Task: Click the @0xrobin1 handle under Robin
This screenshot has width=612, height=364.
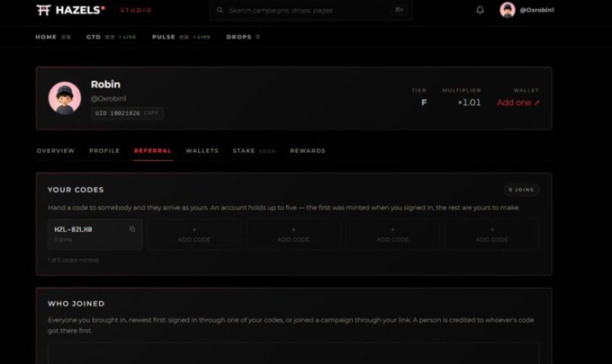Action: pyautogui.click(x=109, y=99)
